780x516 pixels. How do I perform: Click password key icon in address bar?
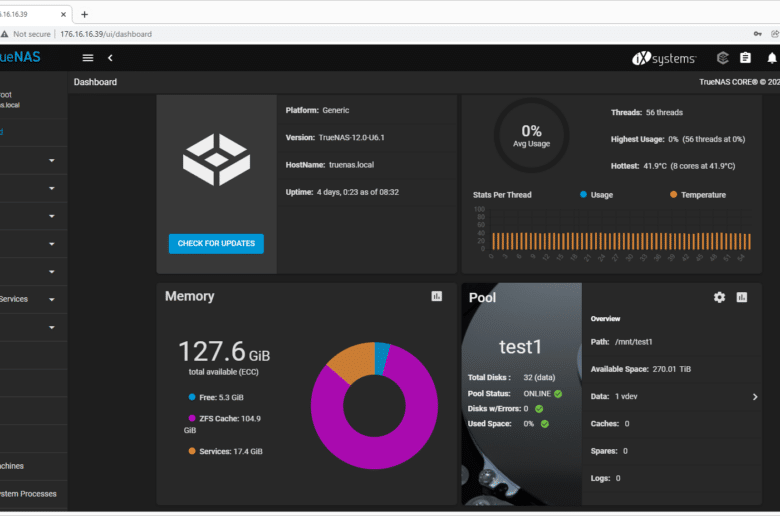point(758,34)
